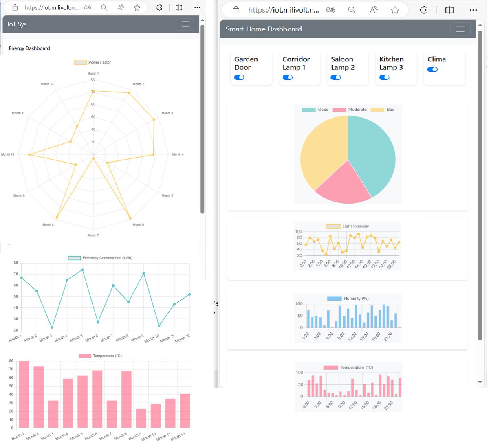Image resolution: width=489 pixels, height=448 pixels.
Task: Click Saloon Lamp 2 card label
Action: (x=343, y=63)
